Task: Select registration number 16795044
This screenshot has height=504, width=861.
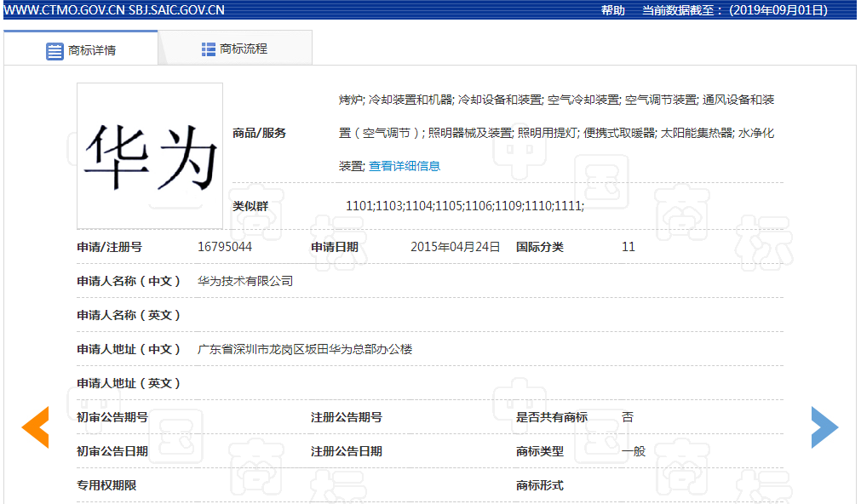Action: tap(225, 247)
